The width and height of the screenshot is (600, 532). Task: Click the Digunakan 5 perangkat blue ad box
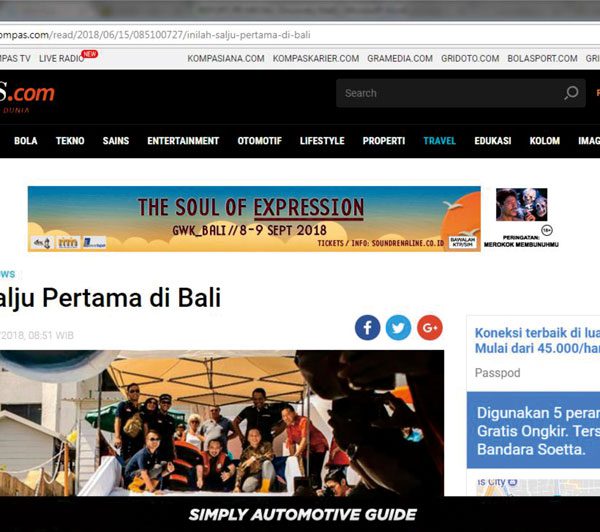coord(533,430)
